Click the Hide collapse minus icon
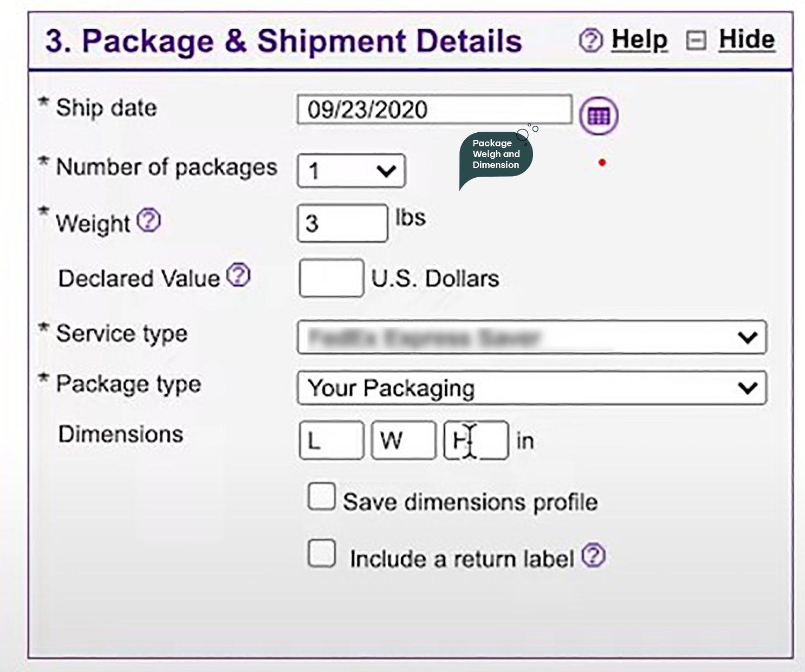805x672 pixels. (x=696, y=41)
